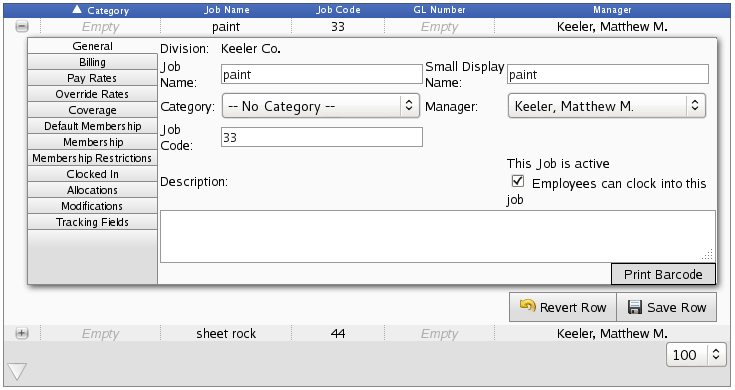
Task: Click the Print Barcode button
Action: 663,274
